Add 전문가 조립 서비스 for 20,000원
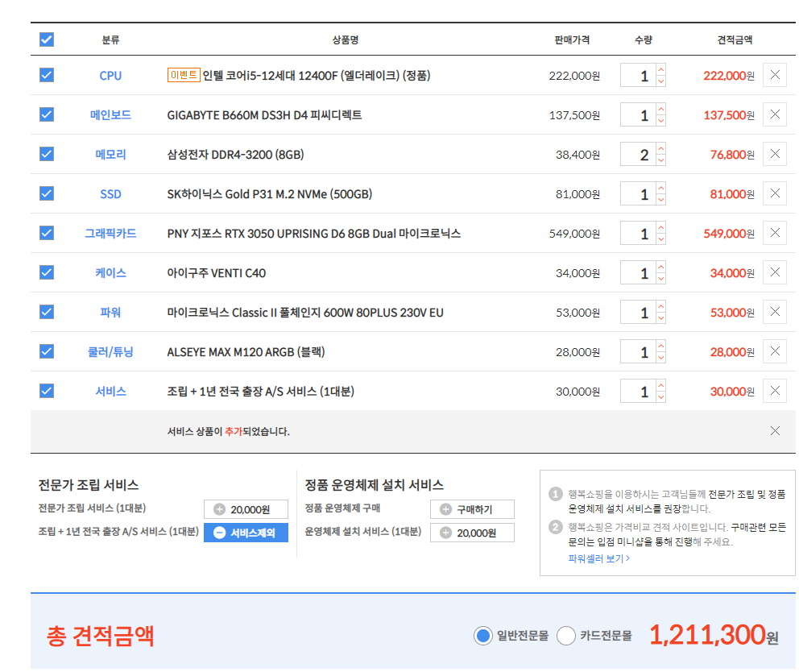This screenshot has width=799, height=672. pos(246,509)
